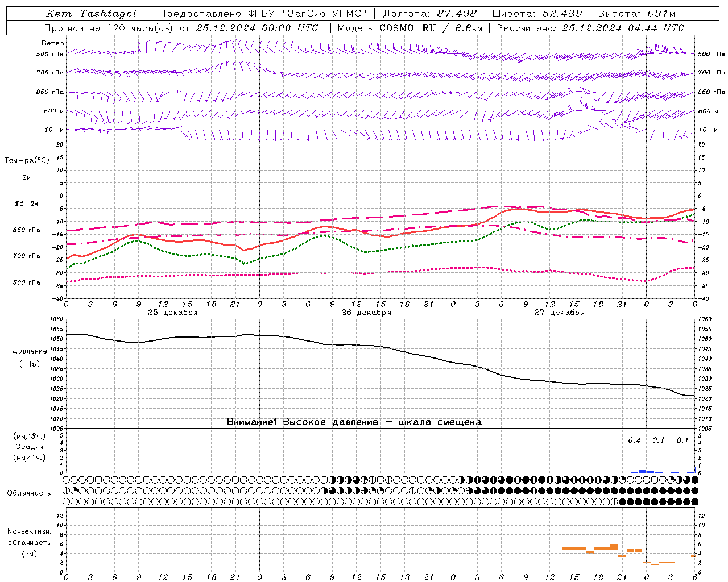
Task: Click the '27 декабря' date label
Action: 560,313
